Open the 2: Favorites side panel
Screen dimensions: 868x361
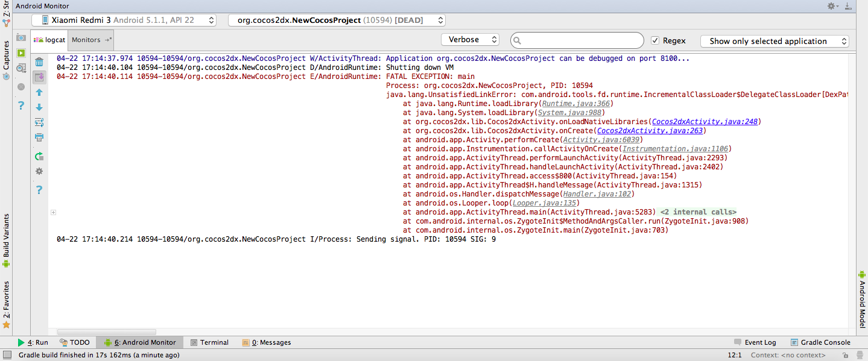6,304
